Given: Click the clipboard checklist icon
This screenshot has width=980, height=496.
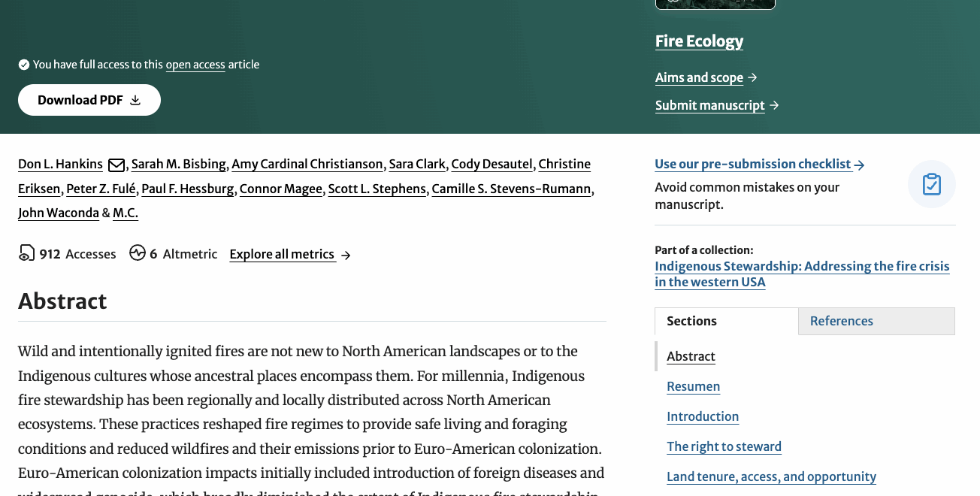Looking at the screenshot, I should (931, 184).
